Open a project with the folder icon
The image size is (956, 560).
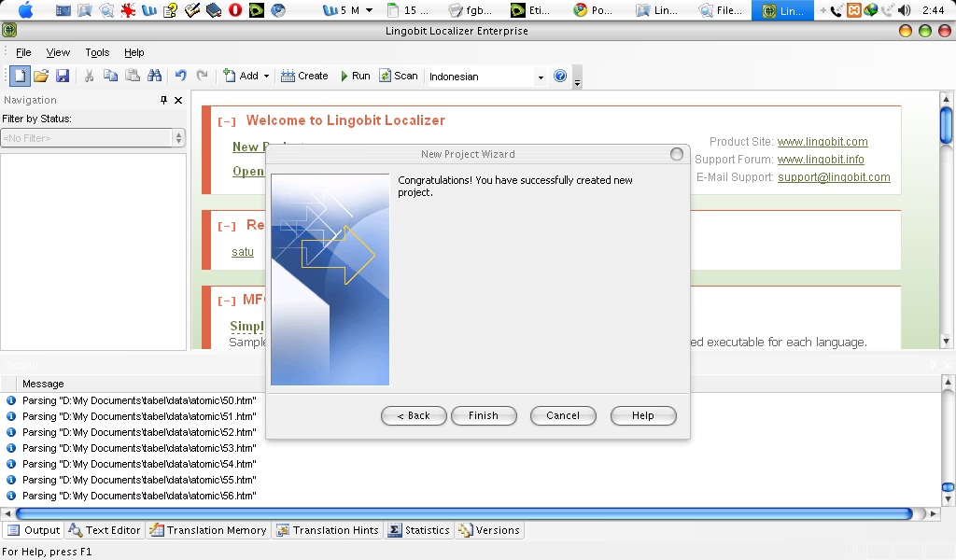pyautogui.click(x=41, y=77)
